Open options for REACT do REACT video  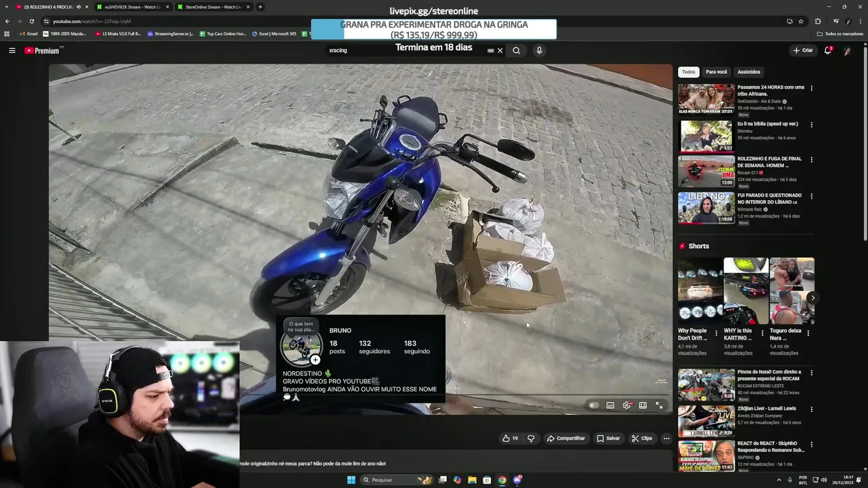click(812, 445)
